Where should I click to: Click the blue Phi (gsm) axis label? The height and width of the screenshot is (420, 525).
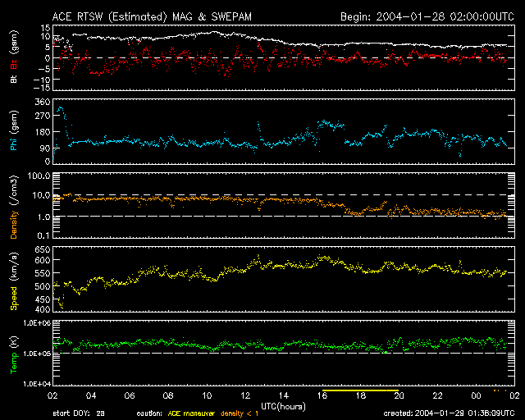(14, 131)
